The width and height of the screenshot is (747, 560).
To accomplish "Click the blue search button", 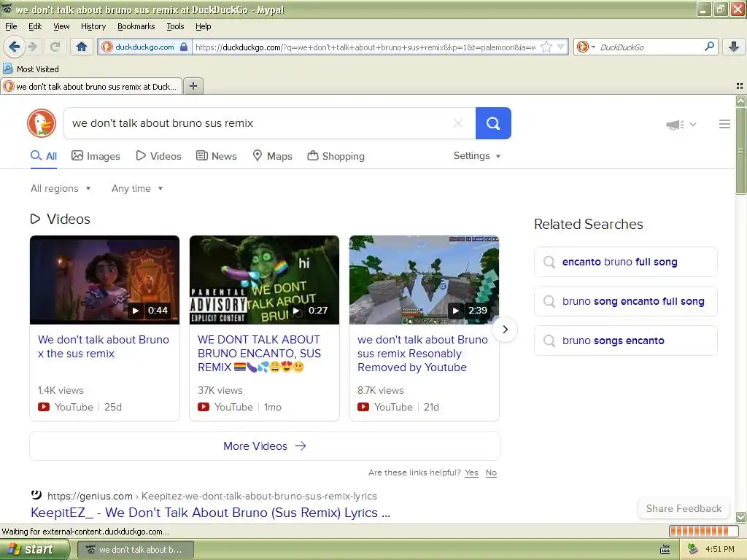I will click(493, 123).
